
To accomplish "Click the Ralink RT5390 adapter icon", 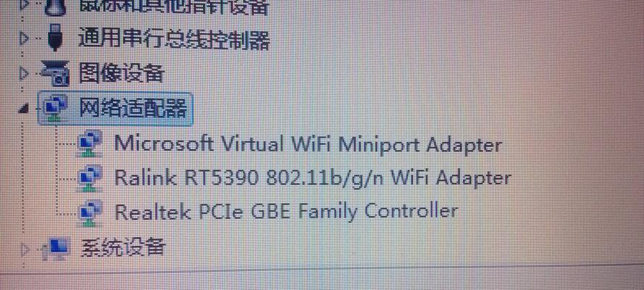I will 90,178.
